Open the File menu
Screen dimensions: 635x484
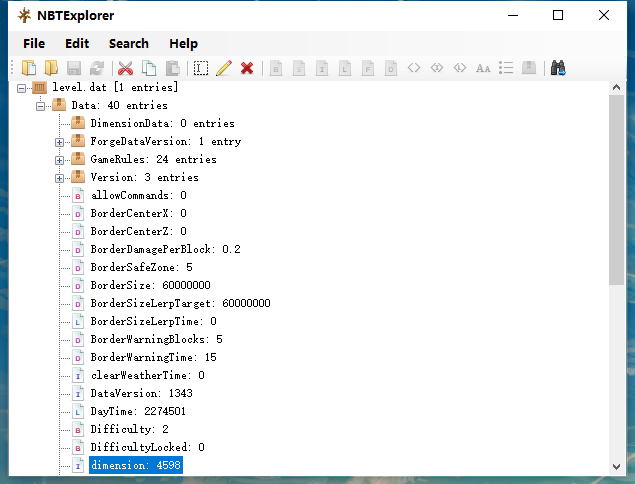pyautogui.click(x=34, y=43)
